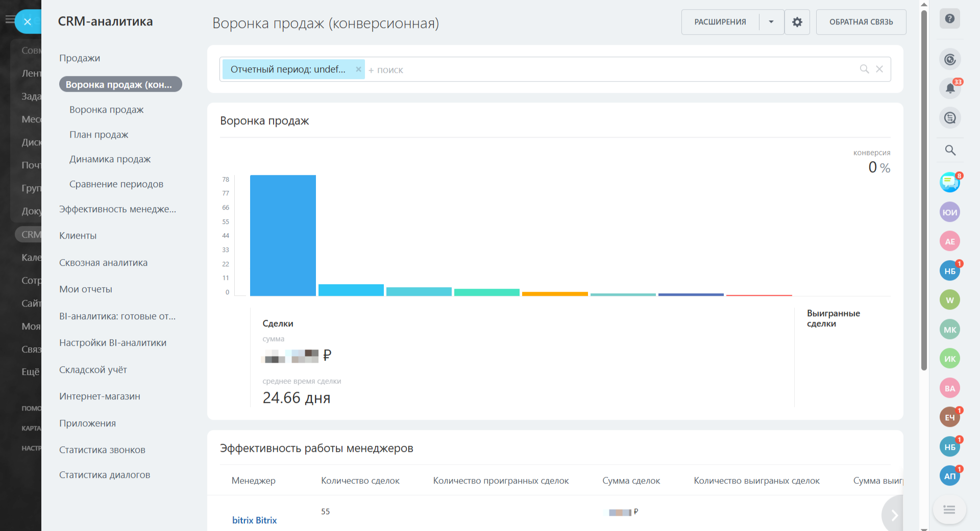Image resolution: width=980 pixels, height=531 pixels.
Task: Expand the РАСШИРЕНИЯ dropdown arrow
Action: point(771,22)
